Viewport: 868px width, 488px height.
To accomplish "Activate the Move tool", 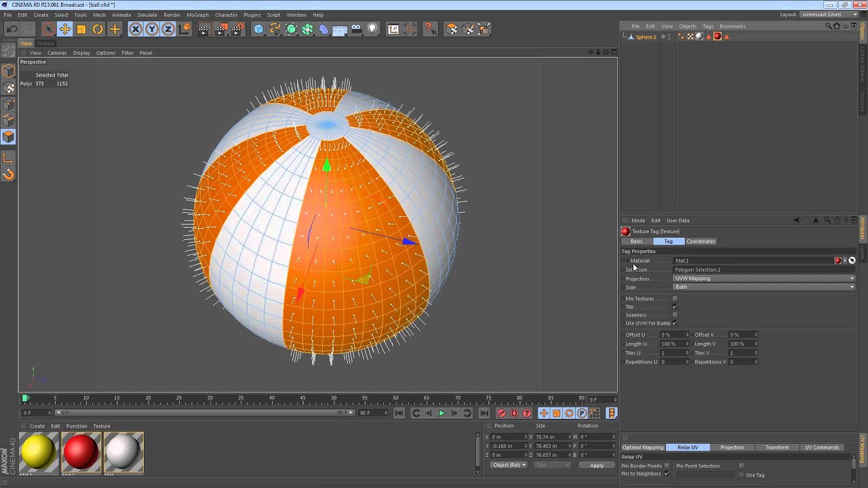I will 65,29.
